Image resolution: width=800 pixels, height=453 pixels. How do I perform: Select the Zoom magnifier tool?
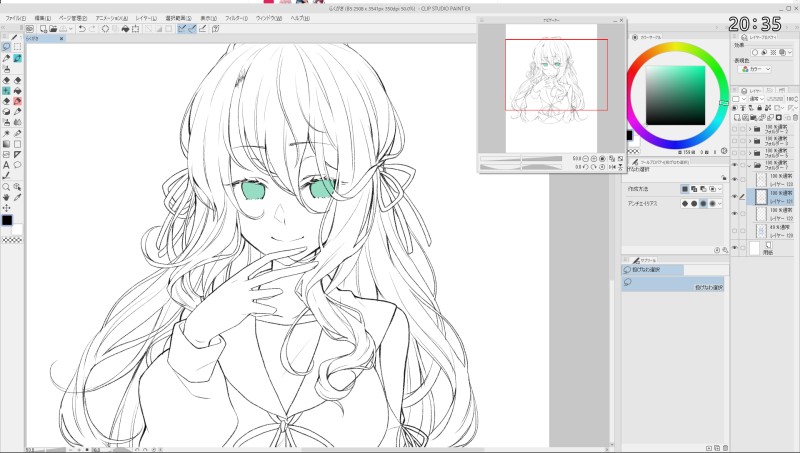6,187
